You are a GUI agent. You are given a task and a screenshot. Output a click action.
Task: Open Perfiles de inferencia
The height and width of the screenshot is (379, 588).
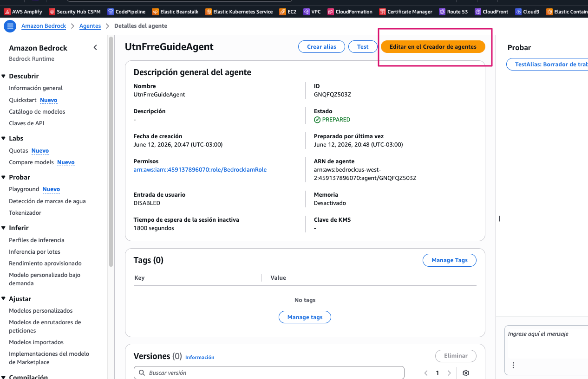pos(37,240)
